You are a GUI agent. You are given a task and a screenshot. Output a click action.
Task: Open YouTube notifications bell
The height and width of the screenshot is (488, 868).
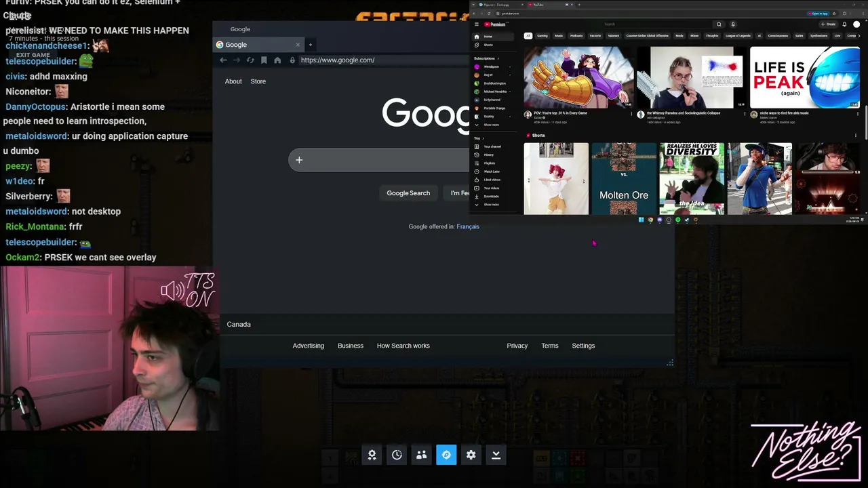coord(844,24)
